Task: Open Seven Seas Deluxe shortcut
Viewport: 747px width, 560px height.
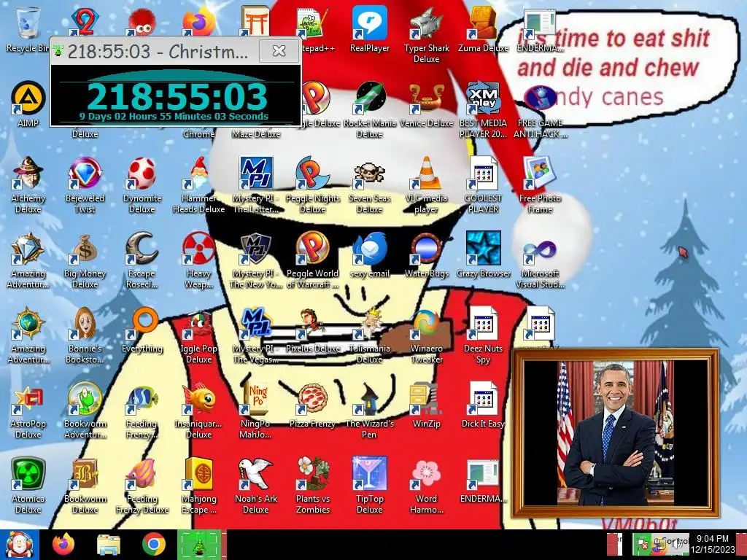Action: tap(369, 184)
